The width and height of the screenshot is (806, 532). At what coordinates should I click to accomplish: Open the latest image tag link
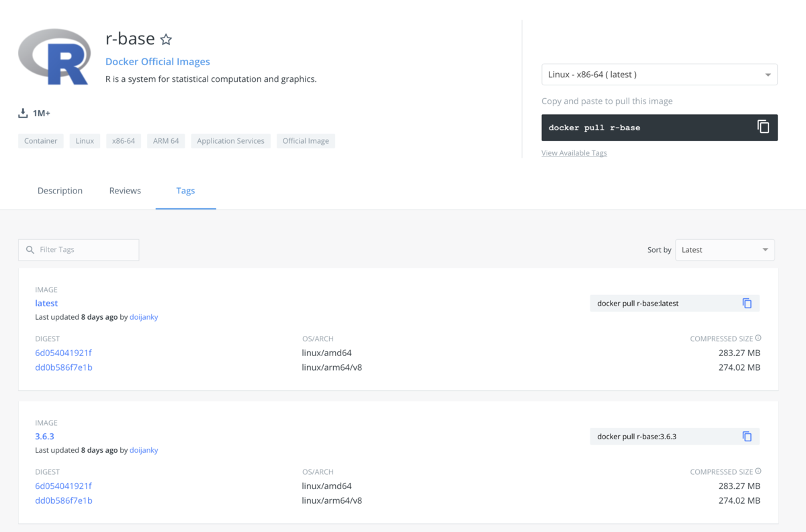click(46, 304)
